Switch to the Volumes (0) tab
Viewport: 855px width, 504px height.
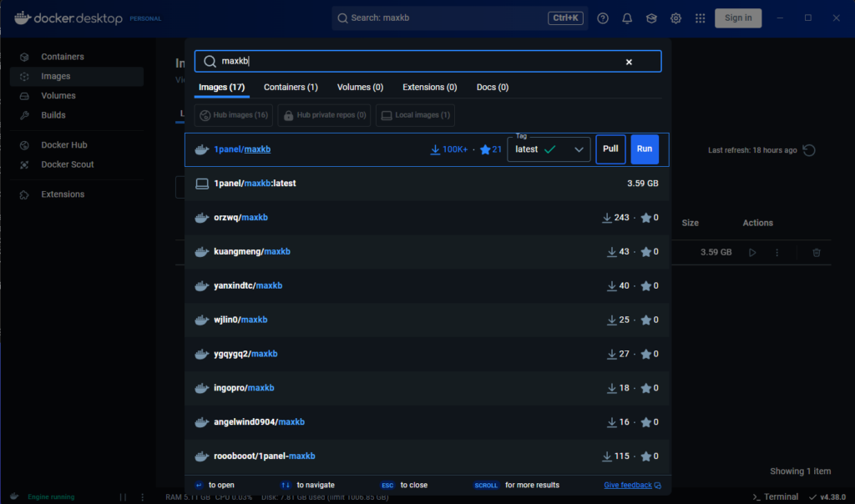[360, 87]
